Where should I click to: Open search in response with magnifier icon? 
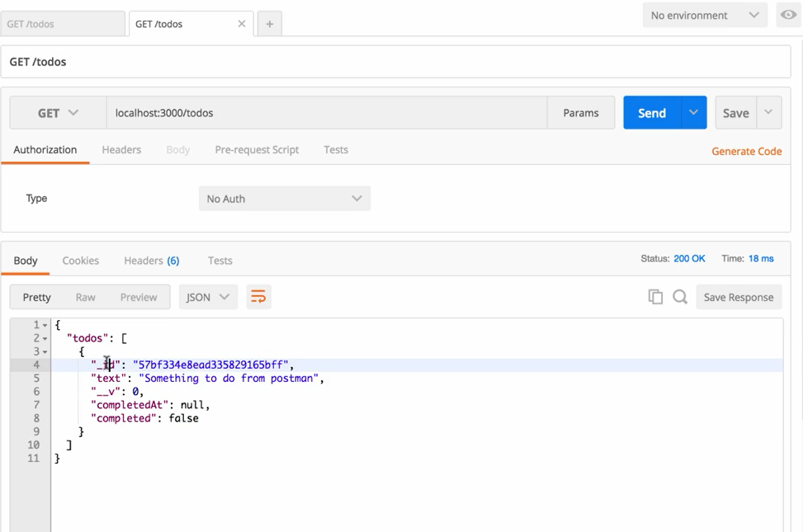tap(680, 297)
